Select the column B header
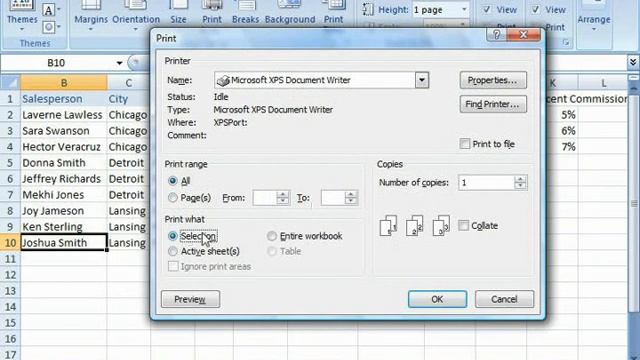640x360 pixels. click(64, 83)
